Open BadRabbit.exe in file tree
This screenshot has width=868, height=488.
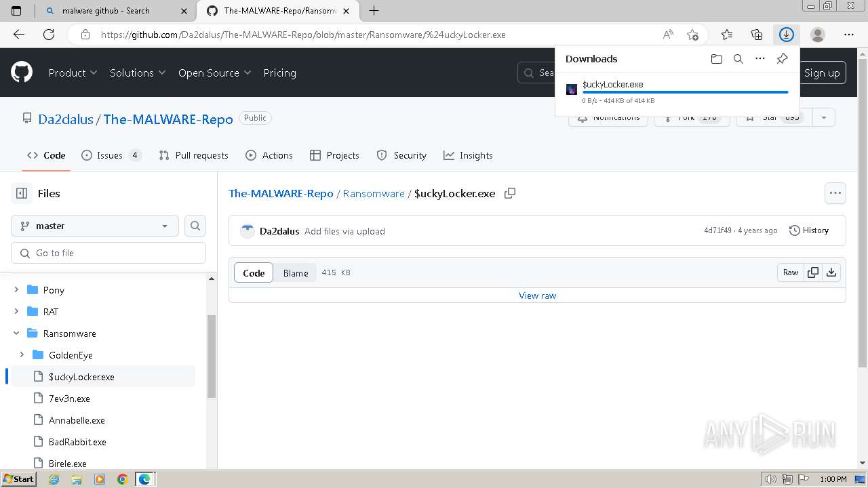(x=77, y=442)
